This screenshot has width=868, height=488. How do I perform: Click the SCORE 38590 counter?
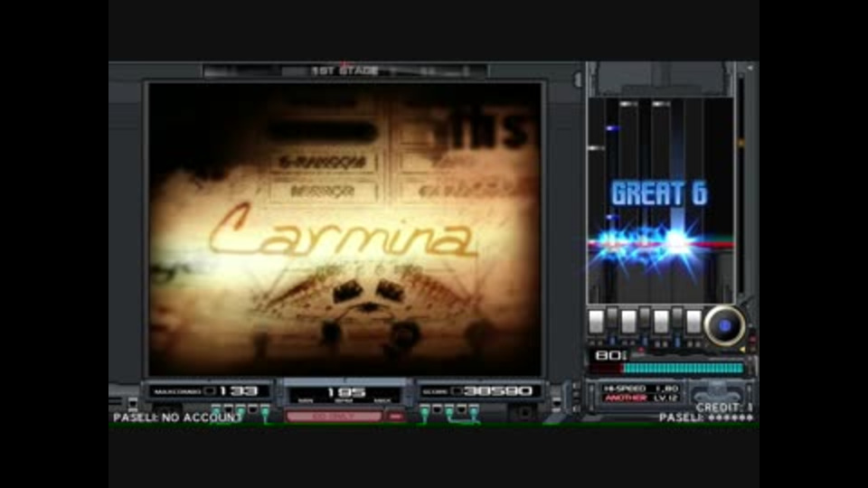click(x=477, y=391)
